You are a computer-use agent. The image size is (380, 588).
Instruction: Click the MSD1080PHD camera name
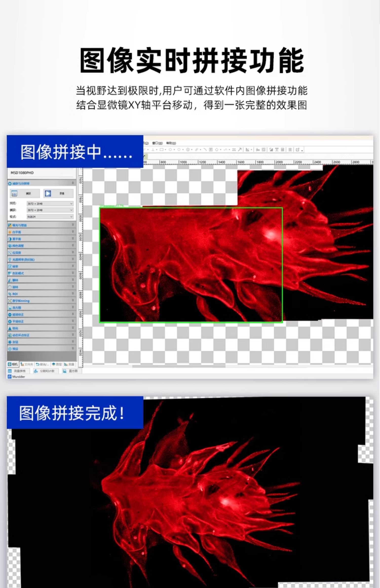pyautogui.click(x=22, y=173)
